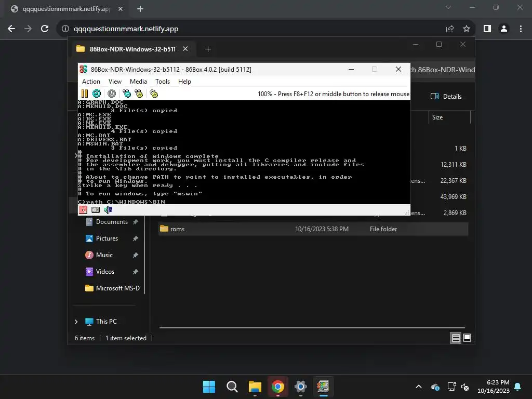Screen dimensions: 532x399
Task: Open the Media menu in 86Box
Action: click(138, 82)
